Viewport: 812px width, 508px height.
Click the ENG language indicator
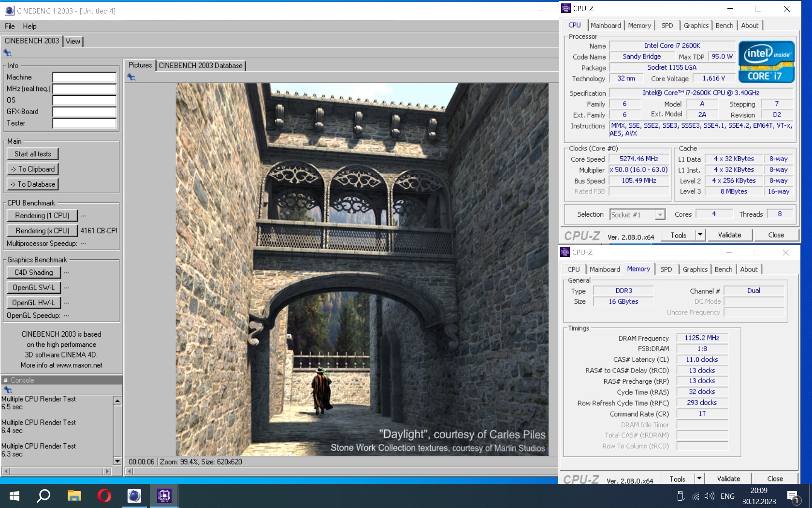727,496
